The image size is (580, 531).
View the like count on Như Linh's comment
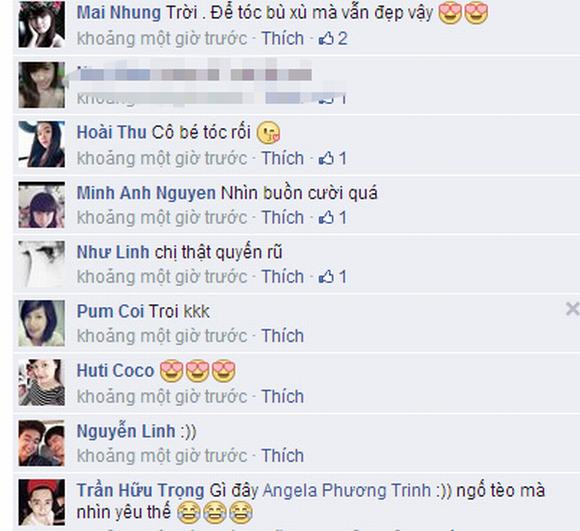tap(333, 277)
